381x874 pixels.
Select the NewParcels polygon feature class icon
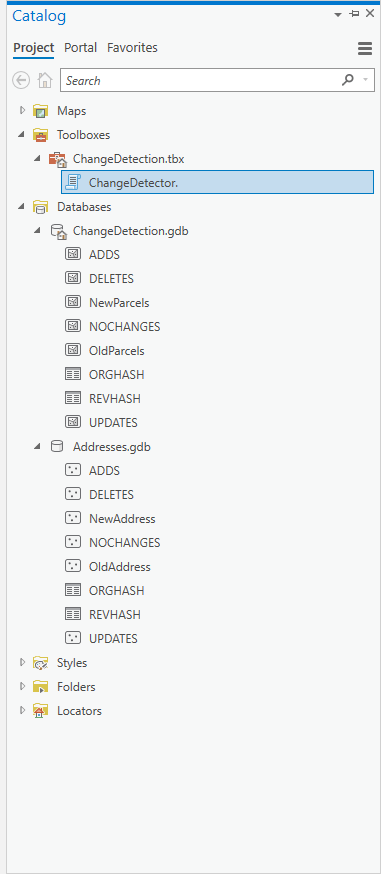point(73,303)
